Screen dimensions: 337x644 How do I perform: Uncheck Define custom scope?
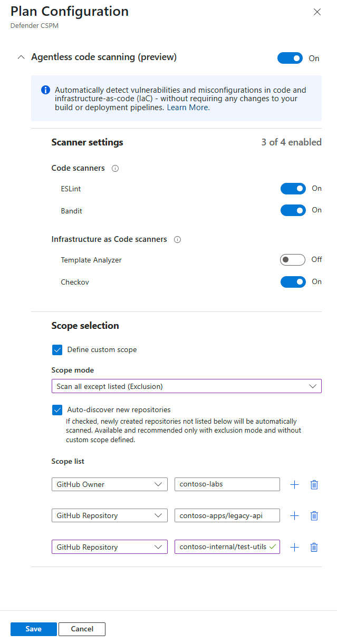(57, 349)
